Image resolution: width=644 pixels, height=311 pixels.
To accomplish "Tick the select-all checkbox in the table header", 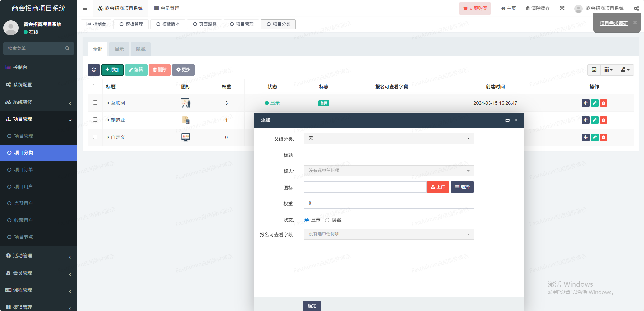I will pos(95,86).
